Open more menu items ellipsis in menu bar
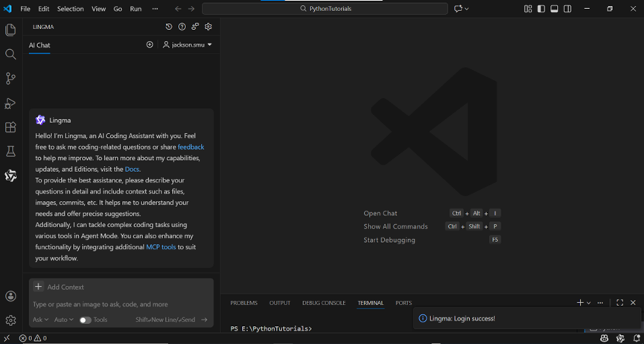Image resolution: width=644 pixels, height=344 pixels. 155,9
